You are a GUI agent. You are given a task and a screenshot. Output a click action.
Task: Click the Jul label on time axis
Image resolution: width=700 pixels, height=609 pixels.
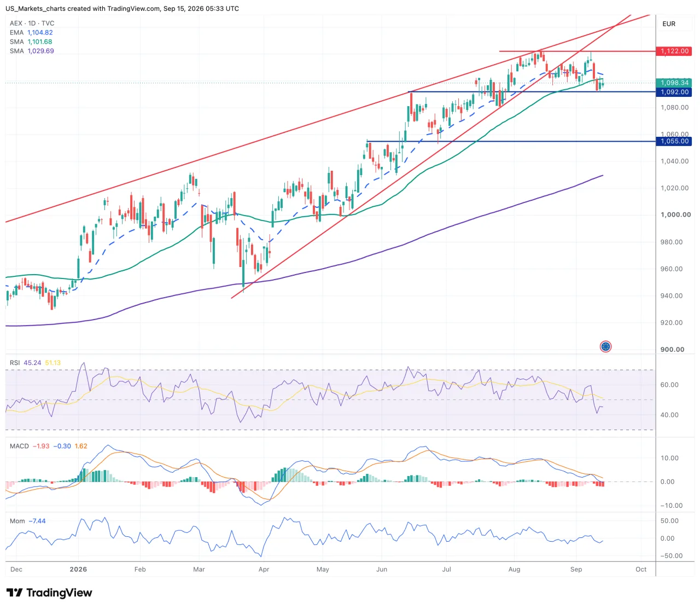pos(447,569)
